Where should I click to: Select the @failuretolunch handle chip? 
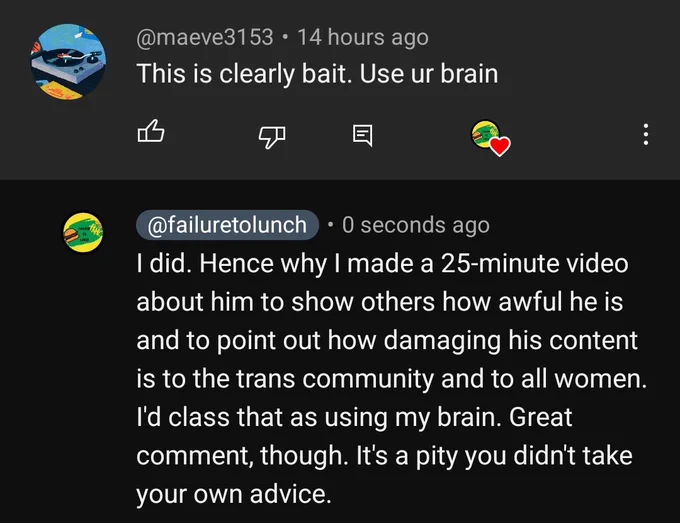(227, 225)
